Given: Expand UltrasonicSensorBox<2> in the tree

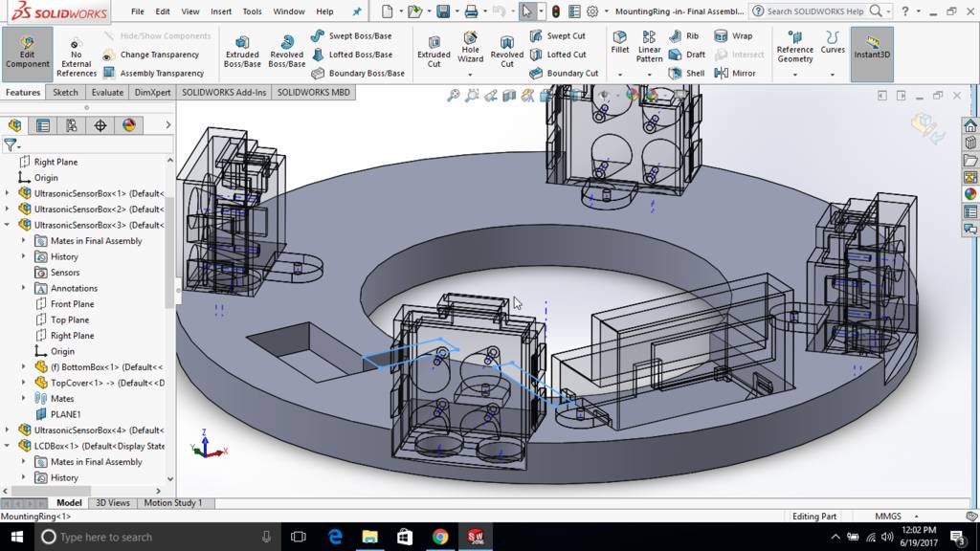Looking at the screenshot, I should tap(8, 209).
